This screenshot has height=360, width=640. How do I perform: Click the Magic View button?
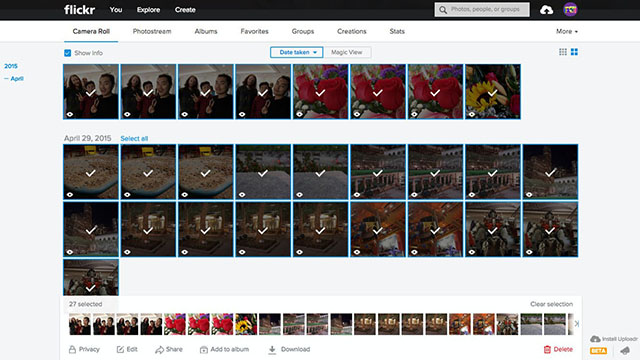(347, 52)
